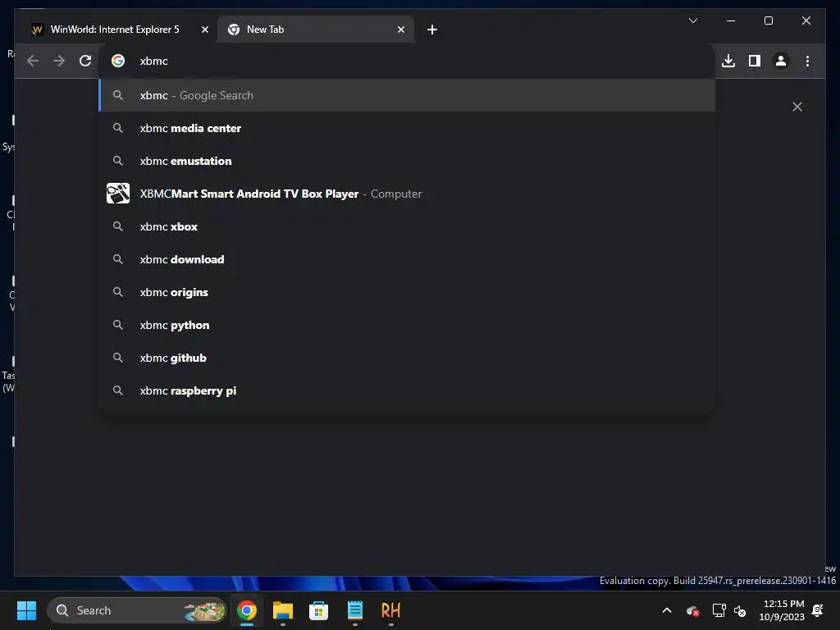Open the Windows Start menu
Viewport: 840px width, 630px height.
click(x=26, y=610)
